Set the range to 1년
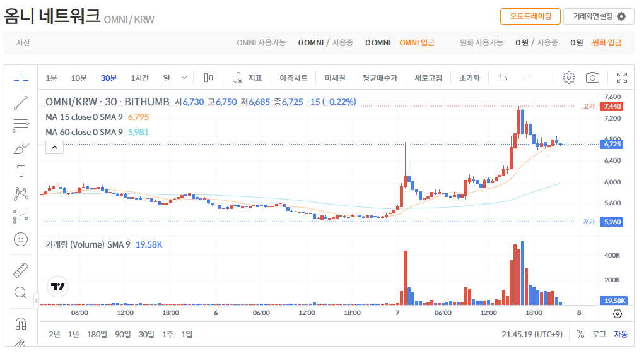This screenshot has width=644, height=358. coord(74,334)
